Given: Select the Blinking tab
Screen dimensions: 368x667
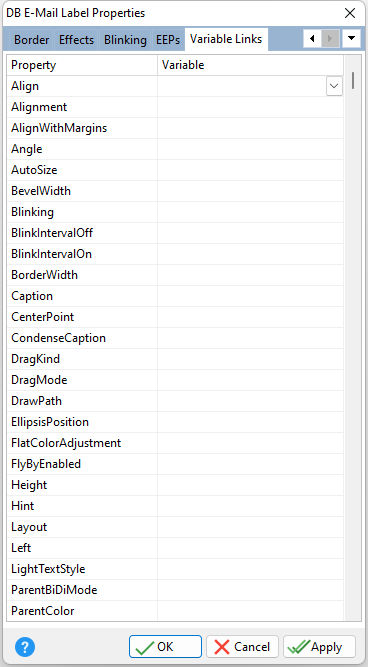Looking at the screenshot, I should 125,40.
